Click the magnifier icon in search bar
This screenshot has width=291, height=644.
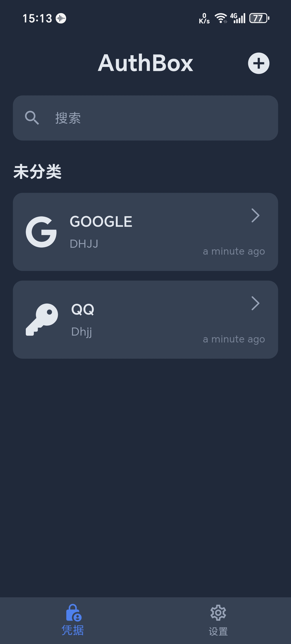point(32,118)
